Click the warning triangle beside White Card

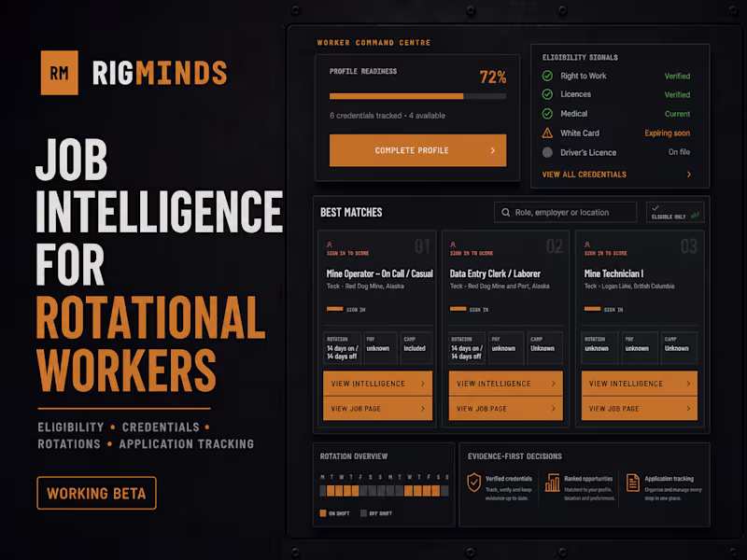[547, 133]
